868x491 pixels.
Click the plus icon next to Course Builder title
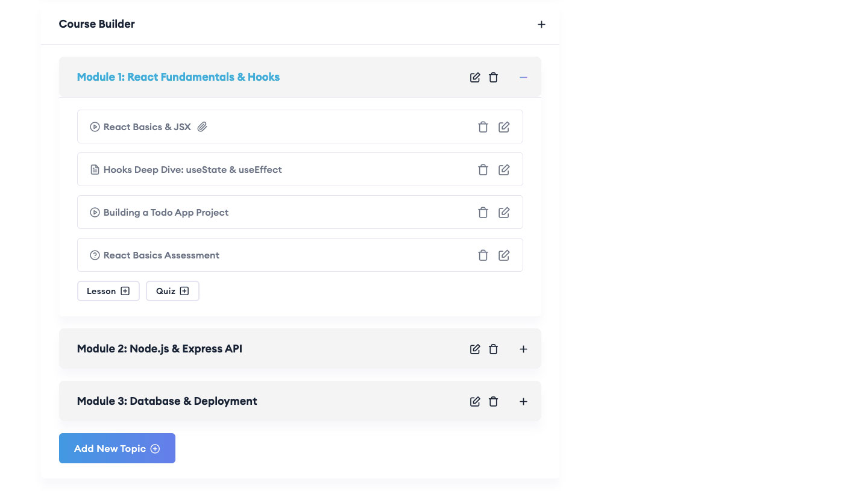tap(541, 24)
